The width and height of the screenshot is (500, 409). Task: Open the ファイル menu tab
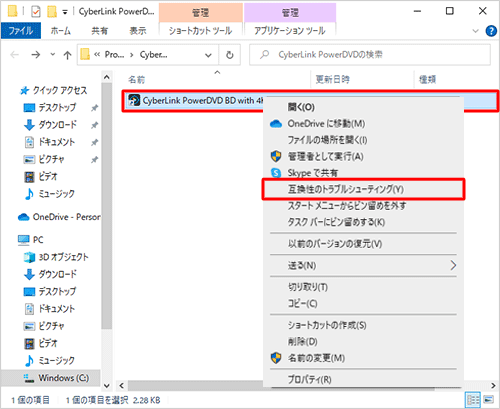point(21,31)
